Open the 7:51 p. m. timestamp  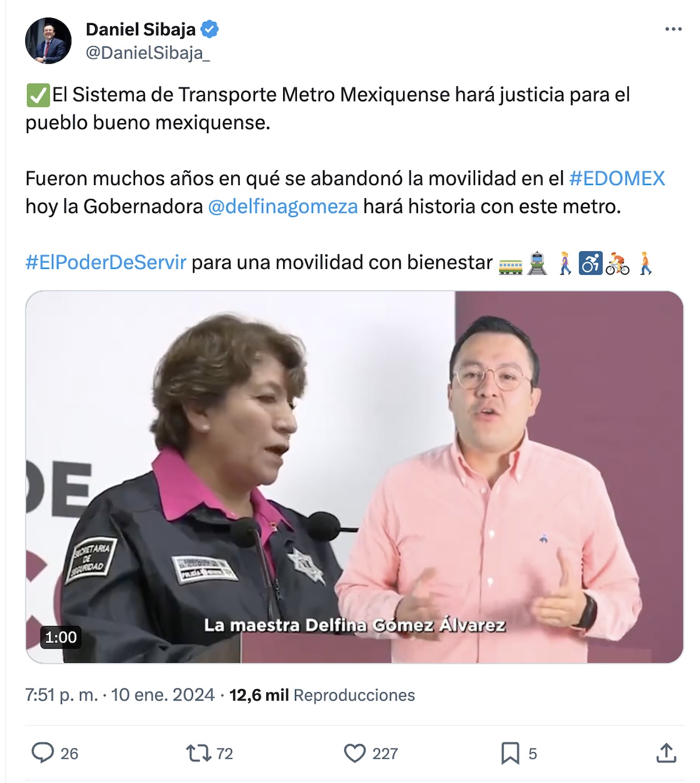(61, 695)
